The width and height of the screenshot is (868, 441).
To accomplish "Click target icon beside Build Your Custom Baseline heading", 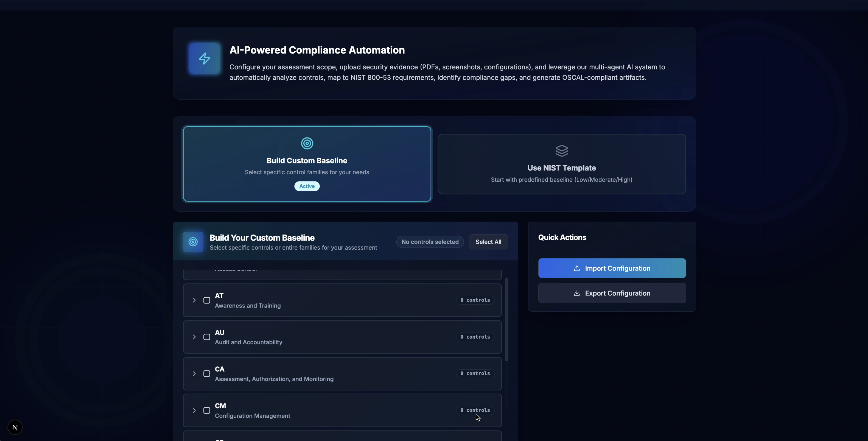I will coord(193,242).
